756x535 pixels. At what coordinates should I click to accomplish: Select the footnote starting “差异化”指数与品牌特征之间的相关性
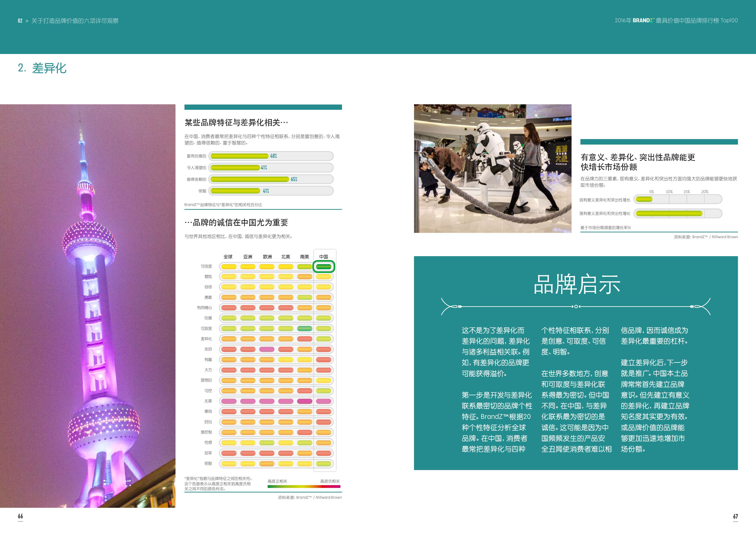(218, 484)
